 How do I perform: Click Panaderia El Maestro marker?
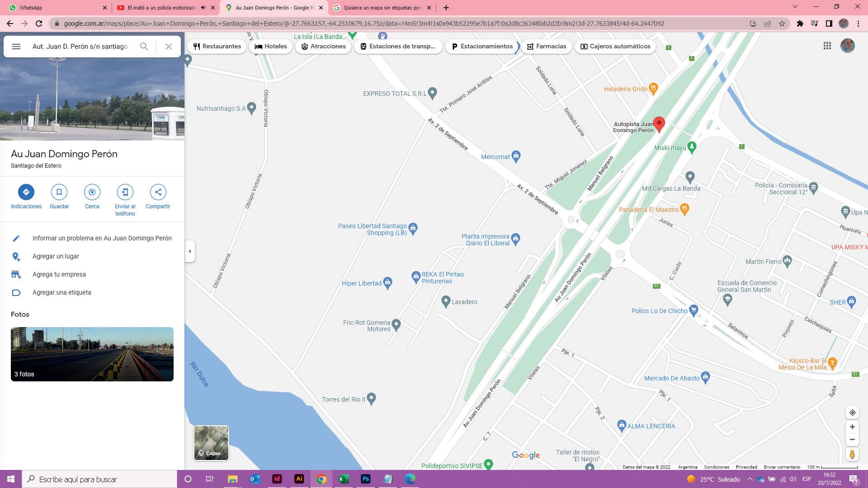pos(684,209)
